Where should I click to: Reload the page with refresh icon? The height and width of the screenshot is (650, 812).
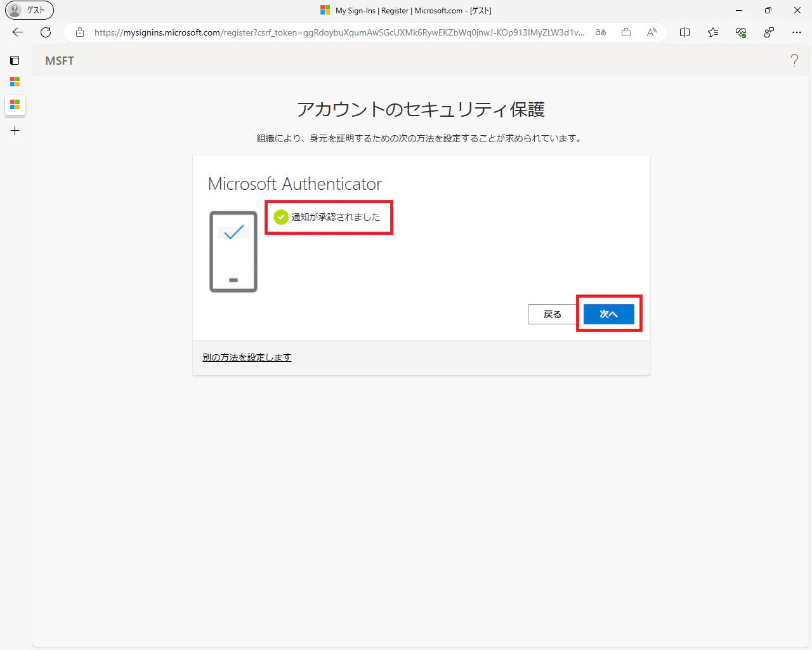click(46, 32)
